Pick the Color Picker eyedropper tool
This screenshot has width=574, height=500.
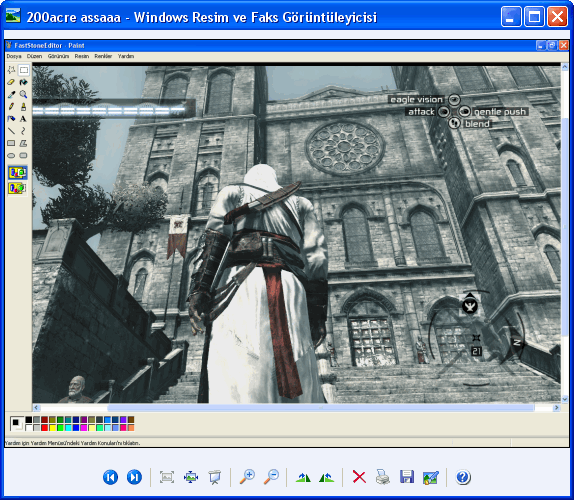tap(11, 94)
